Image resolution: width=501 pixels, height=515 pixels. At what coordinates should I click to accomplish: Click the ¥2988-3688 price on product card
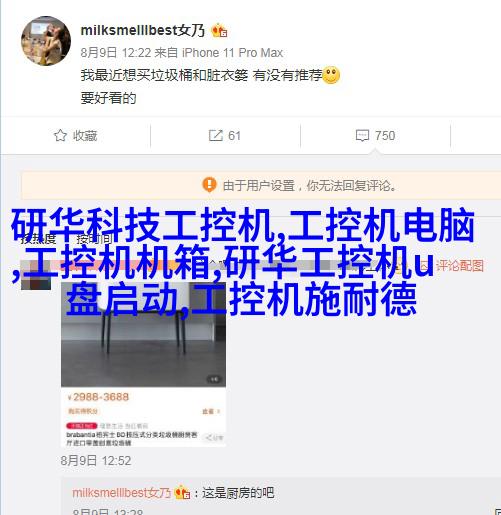coord(98,397)
